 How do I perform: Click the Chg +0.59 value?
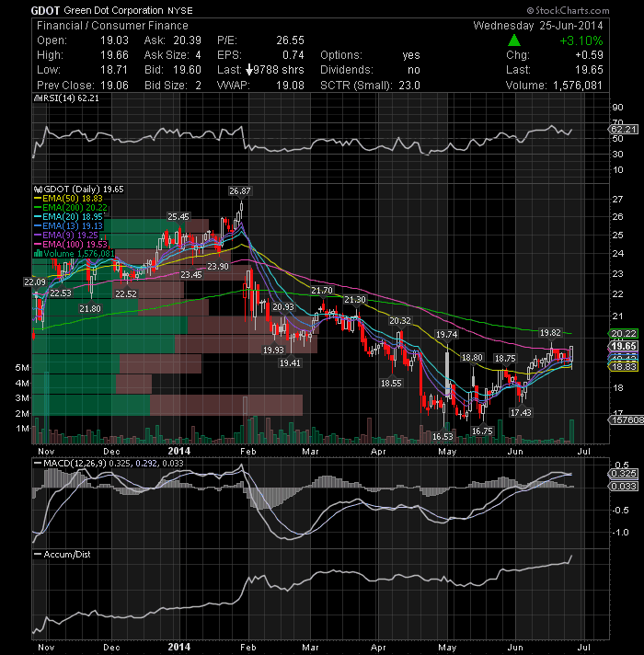pos(590,55)
